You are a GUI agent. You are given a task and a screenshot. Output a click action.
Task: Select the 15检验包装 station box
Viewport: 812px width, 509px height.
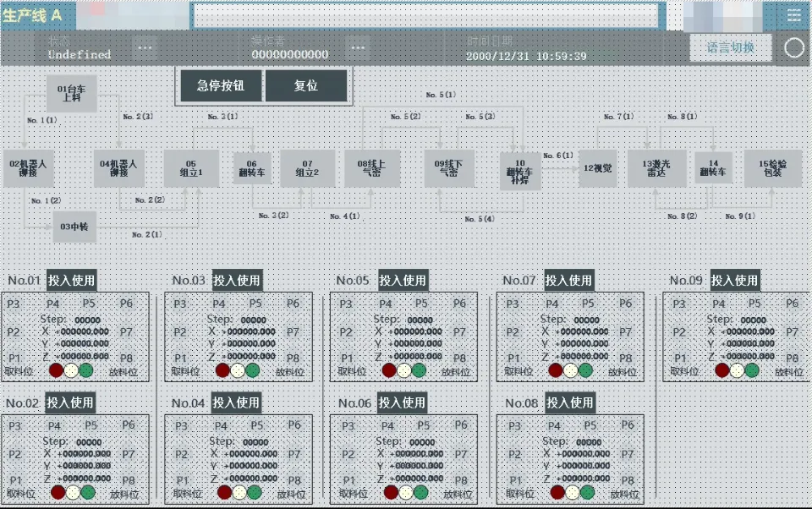[x=772, y=168]
